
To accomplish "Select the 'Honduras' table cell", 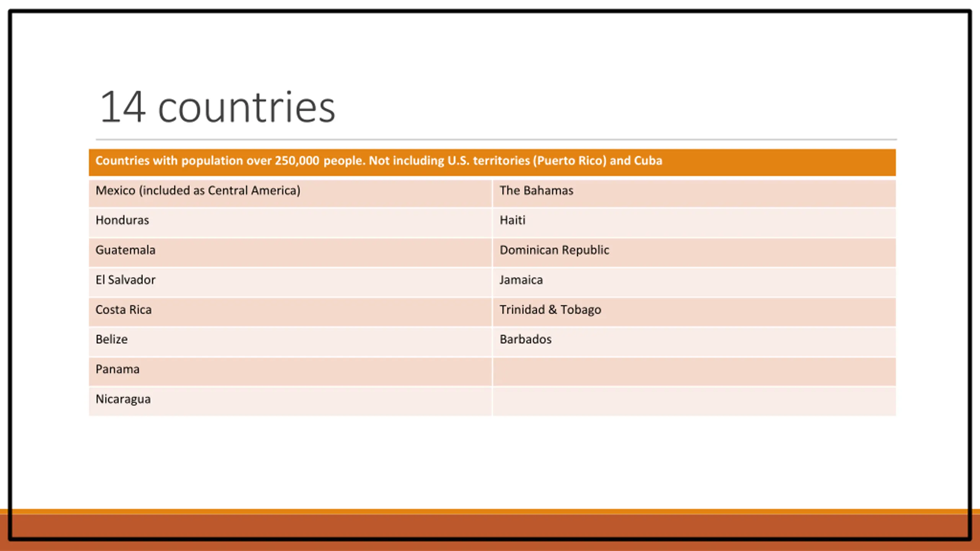I will (x=291, y=223).
